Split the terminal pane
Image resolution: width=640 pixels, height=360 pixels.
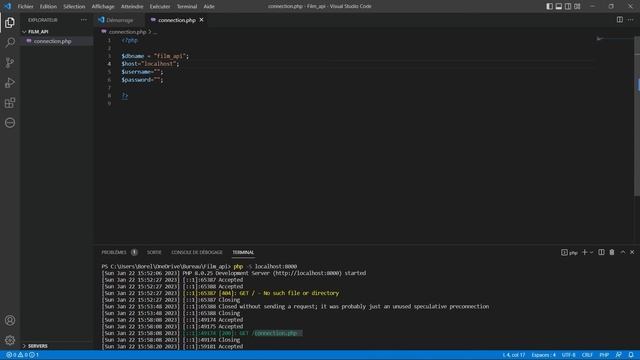pyautogui.click(x=601, y=252)
